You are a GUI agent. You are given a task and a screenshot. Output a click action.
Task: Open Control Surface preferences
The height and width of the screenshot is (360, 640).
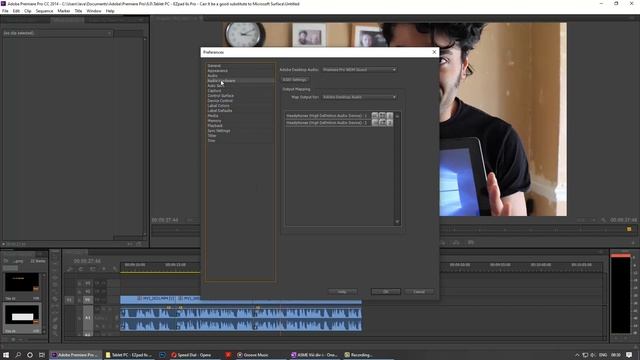[x=220, y=96]
